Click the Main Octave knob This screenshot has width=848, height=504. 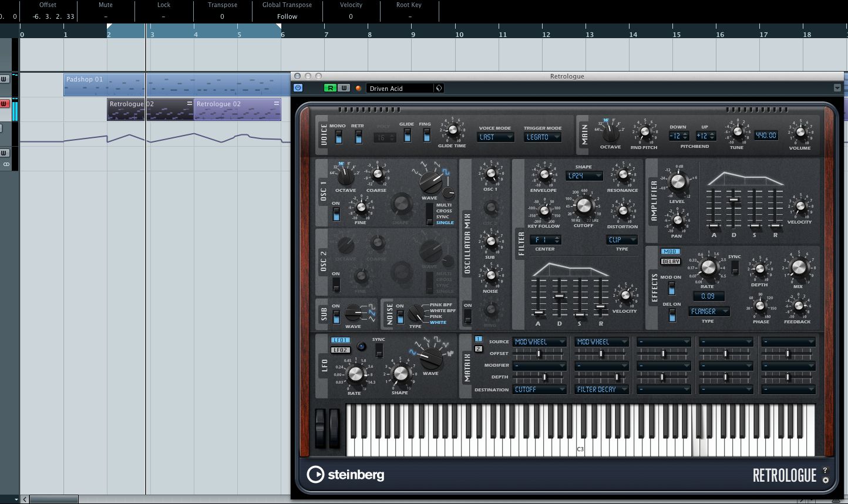610,133
